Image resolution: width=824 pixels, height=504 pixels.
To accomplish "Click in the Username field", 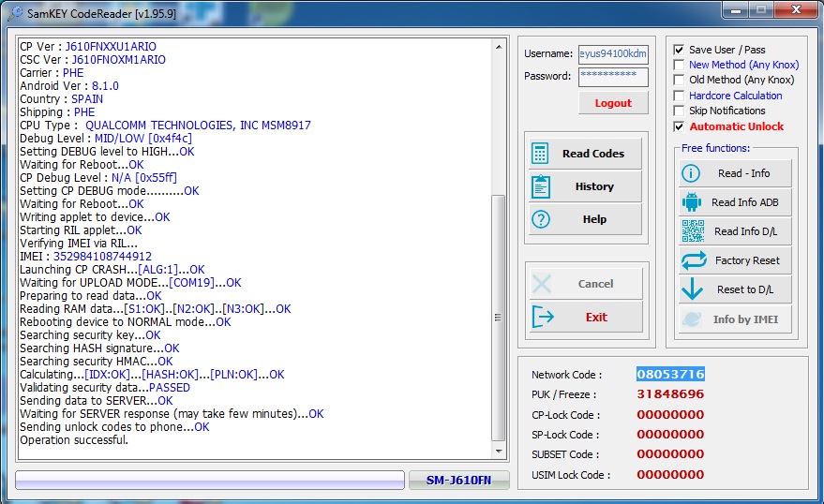I will tap(613, 54).
